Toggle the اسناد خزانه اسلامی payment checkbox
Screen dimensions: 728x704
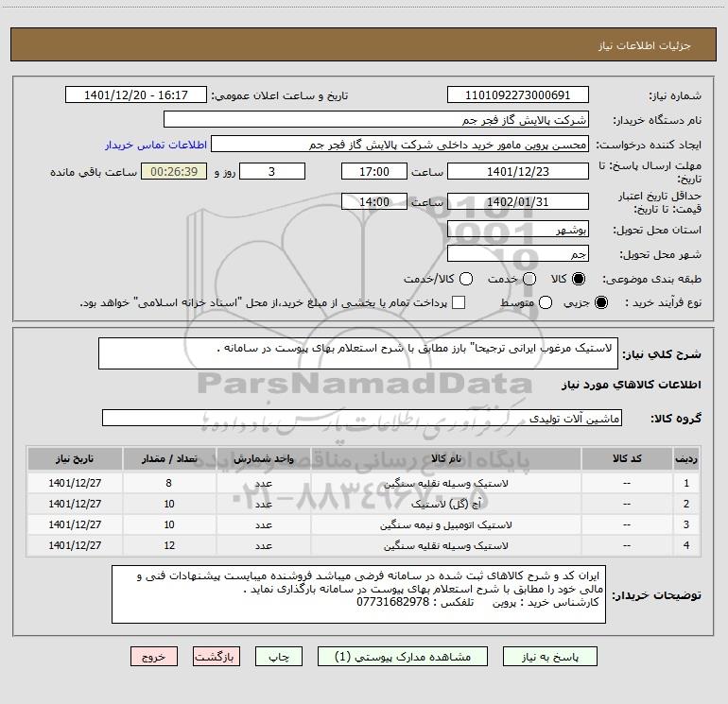coord(459,302)
